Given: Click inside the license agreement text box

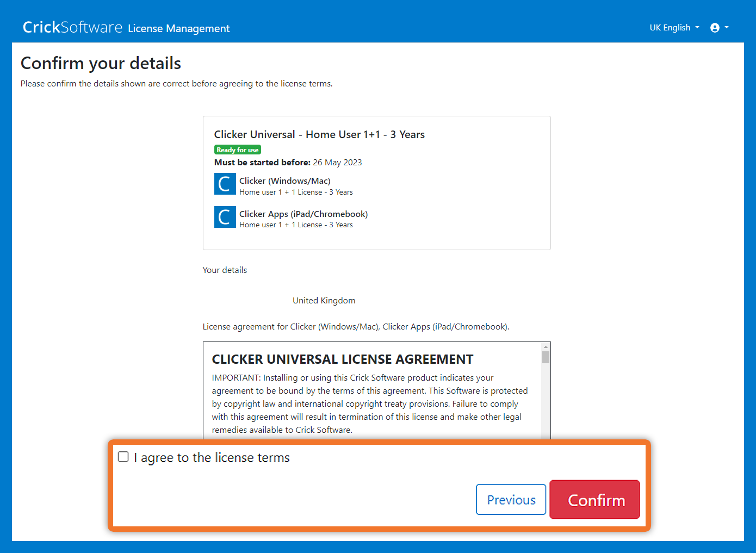Looking at the screenshot, I should [370, 403].
